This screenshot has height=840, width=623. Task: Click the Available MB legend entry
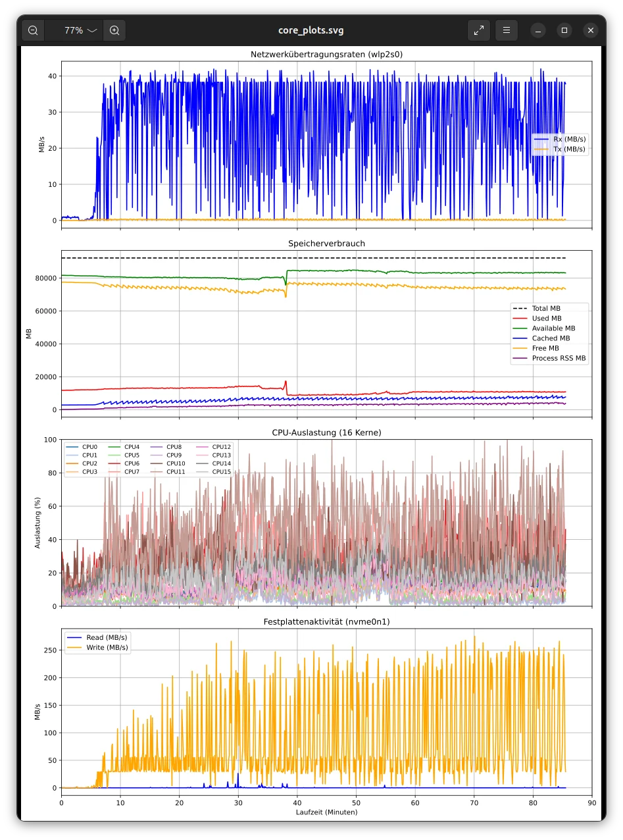click(544, 328)
